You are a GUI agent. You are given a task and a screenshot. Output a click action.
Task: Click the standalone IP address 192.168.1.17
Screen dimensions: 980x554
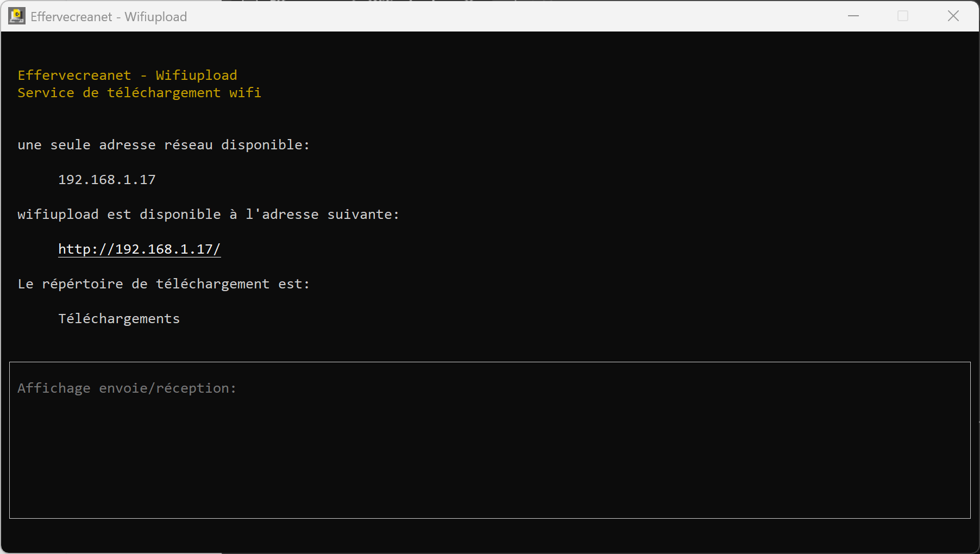click(x=106, y=180)
